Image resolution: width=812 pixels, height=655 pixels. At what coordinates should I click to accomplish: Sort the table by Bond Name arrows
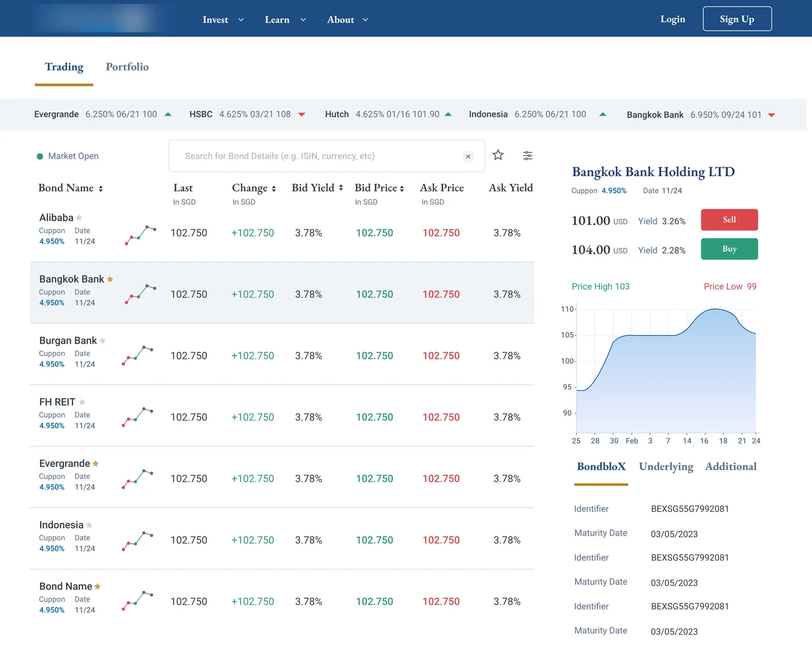pyautogui.click(x=100, y=189)
